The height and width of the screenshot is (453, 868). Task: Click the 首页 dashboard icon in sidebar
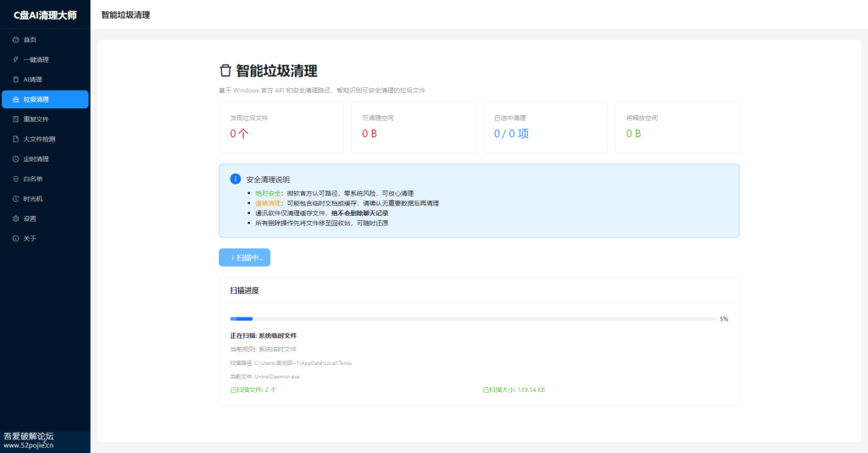click(15, 40)
